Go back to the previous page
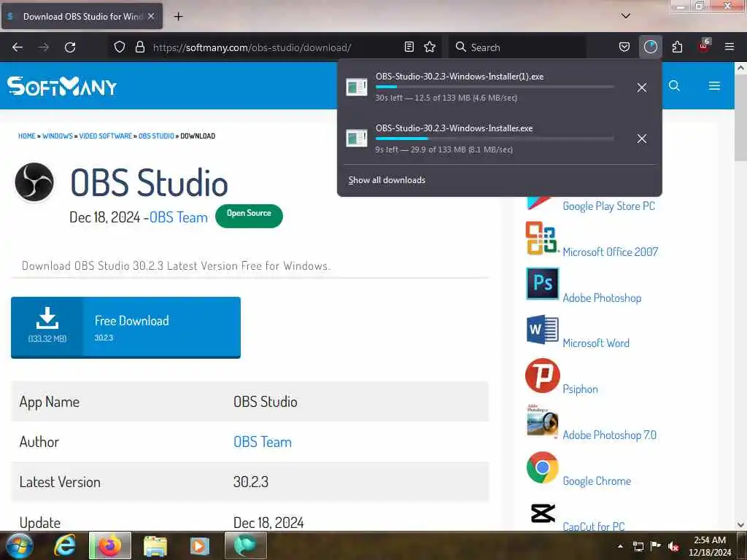Viewport: 747px width, 560px height. (x=18, y=47)
